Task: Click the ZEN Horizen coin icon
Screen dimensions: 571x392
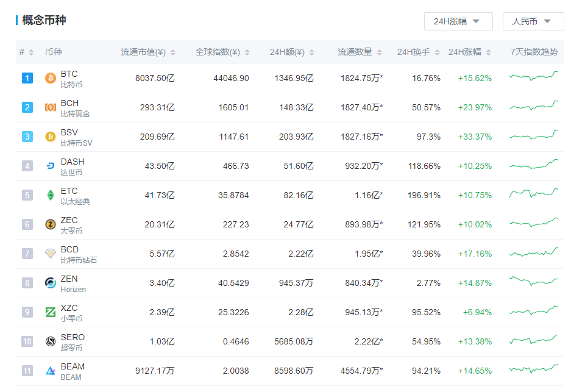Action: coord(50,283)
